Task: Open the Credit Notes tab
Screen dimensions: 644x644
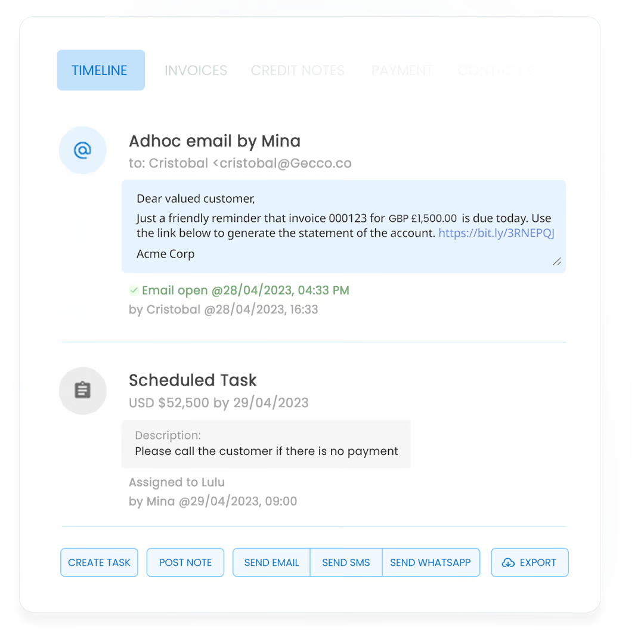Action: point(298,70)
